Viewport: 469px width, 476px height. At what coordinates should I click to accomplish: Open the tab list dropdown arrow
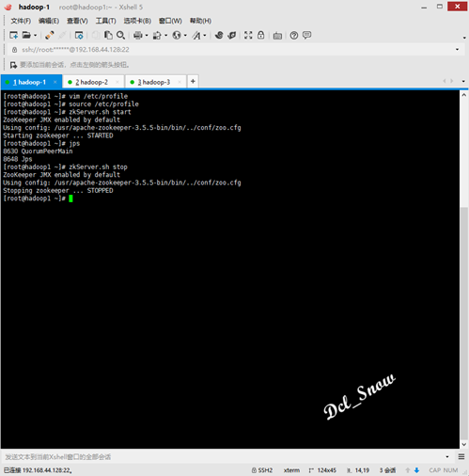pyautogui.click(x=463, y=81)
